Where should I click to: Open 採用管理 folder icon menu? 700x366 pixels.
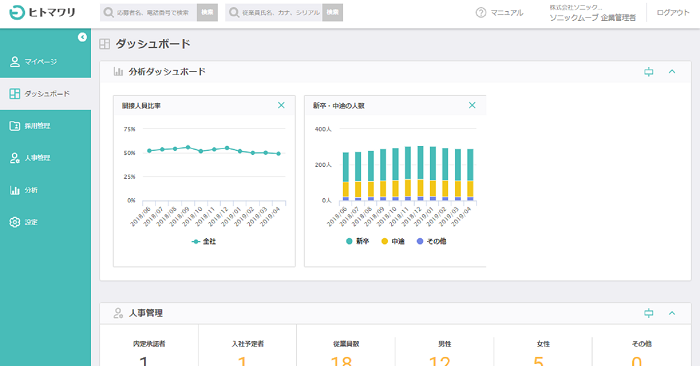tap(15, 126)
